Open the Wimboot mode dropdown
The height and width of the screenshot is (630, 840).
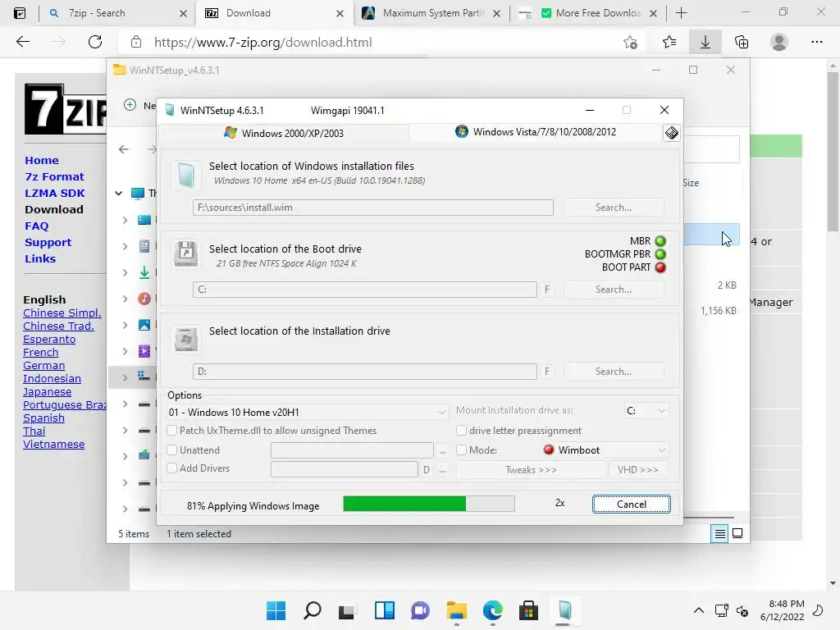[605, 450]
